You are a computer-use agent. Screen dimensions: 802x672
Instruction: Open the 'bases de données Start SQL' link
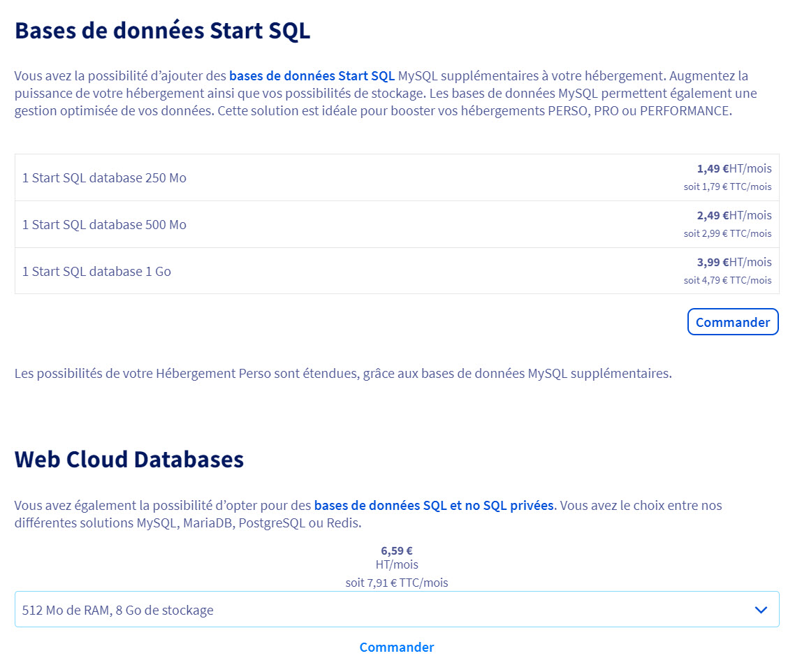tap(312, 75)
